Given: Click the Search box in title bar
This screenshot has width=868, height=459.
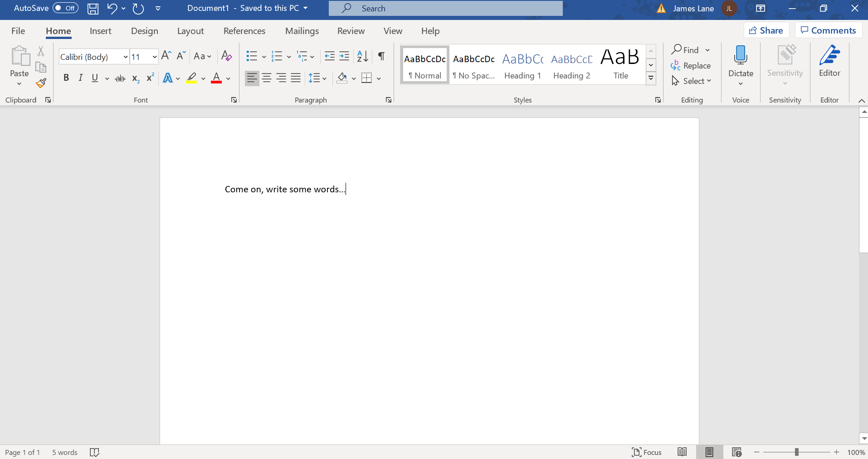Looking at the screenshot, I should 445,8.
